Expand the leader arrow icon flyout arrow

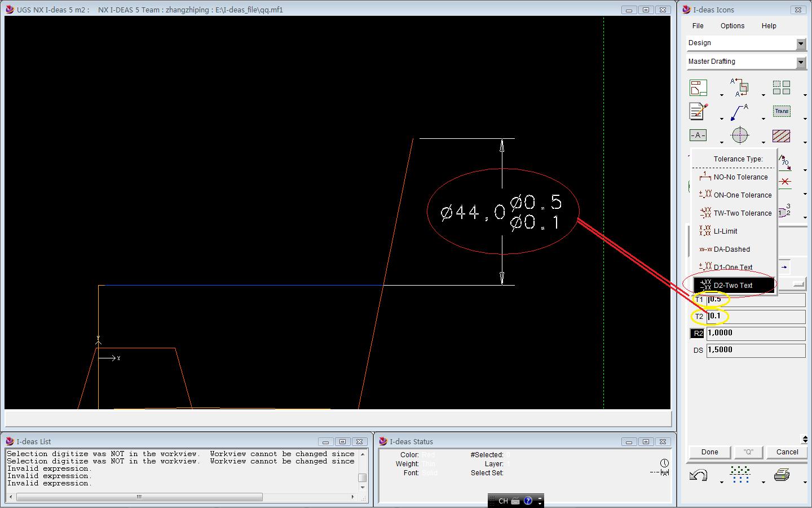click(x=764, y=119)
